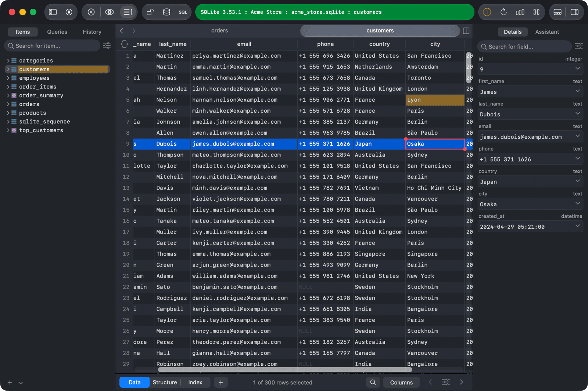Viewport: 588px width, 391px height.
Task: Click the command key shortcut icon
Action: 537,12
